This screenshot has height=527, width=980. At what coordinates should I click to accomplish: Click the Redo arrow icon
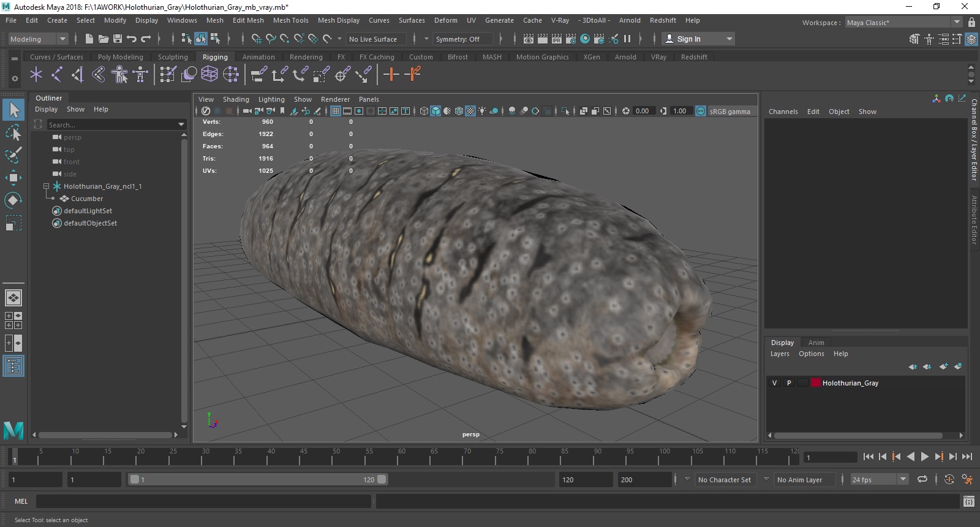point(146,39)
